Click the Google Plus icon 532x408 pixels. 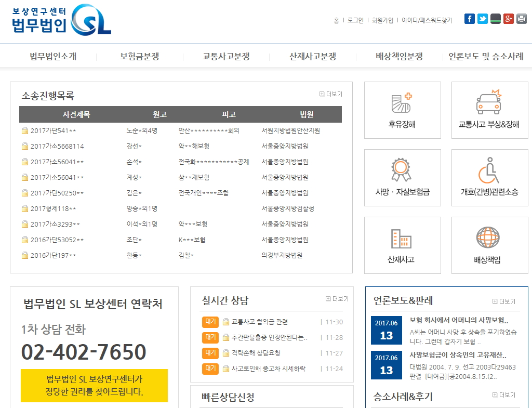[509, 19]
